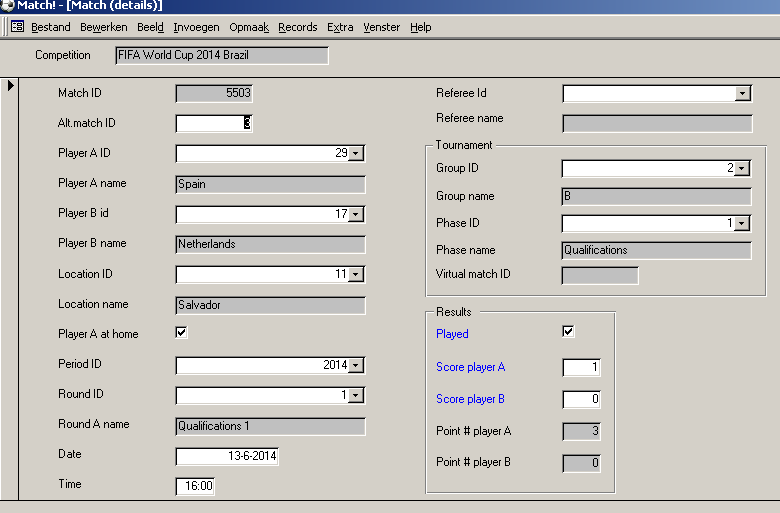
Task: Expand the Location ID dropdown
Action: point(356,274)
